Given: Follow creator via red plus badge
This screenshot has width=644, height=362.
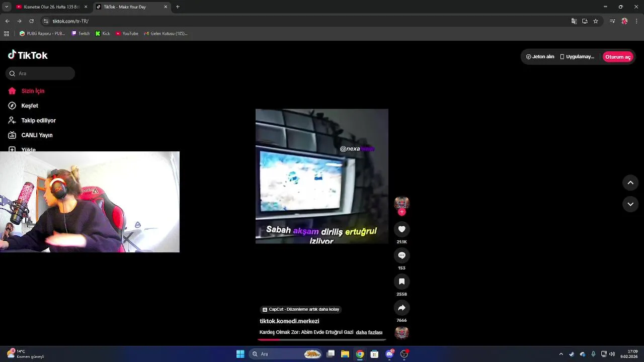Looking at the screenshot, I should [401, 212].
